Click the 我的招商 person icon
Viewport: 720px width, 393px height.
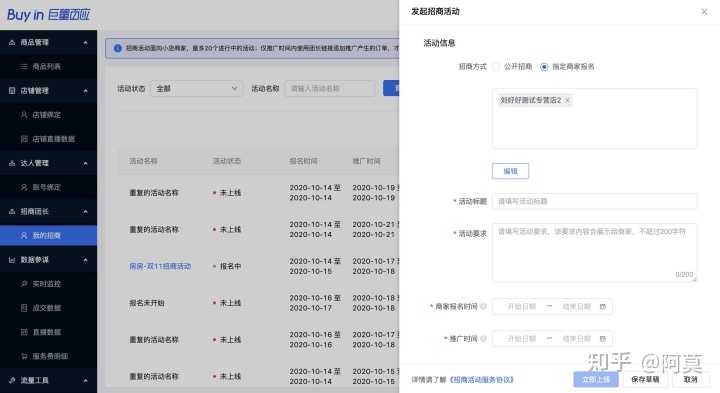[24, 236]
